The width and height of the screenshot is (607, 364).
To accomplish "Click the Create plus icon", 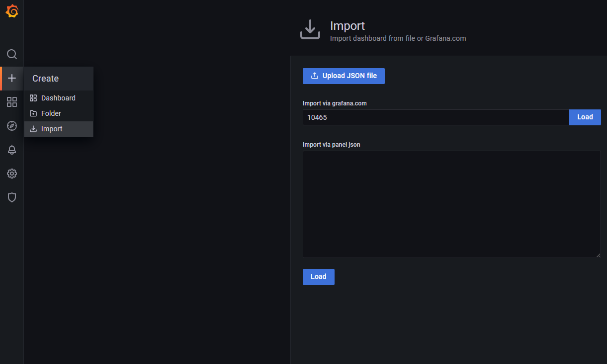I will click(12, 78).
